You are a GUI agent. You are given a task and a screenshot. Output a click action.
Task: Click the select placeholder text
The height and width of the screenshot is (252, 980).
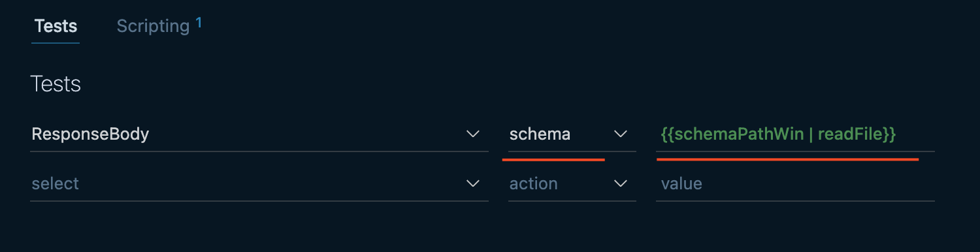(x=55, y=184)
